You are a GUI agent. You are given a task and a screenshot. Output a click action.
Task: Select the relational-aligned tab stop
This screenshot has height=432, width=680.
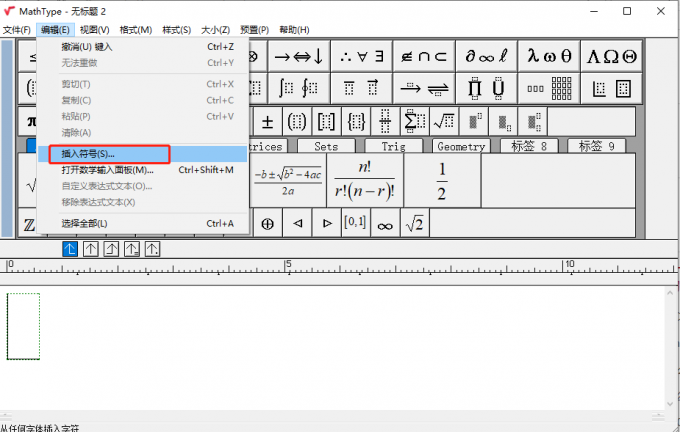pyautogui.click(x=132, y=249)
